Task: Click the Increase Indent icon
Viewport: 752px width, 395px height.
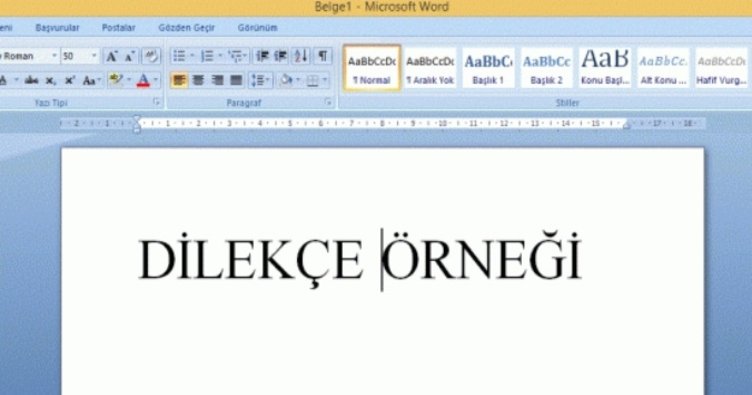Action: point(282,56)
